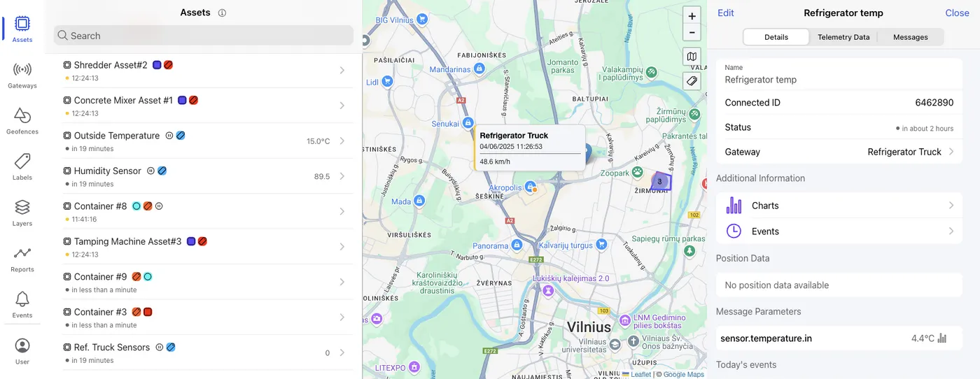
Task: Click the Zoopark map marker
Action: click(x=638, y=171)
